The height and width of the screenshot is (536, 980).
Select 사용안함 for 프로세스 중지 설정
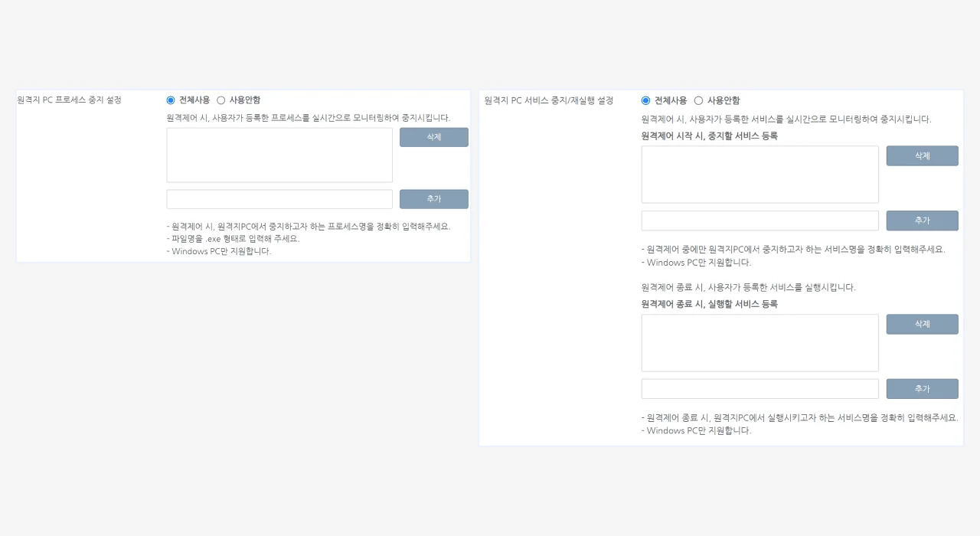[220, 100]
